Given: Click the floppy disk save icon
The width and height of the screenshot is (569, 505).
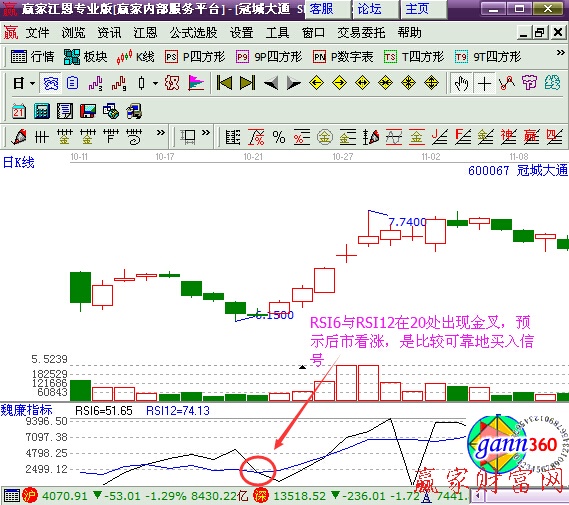Looking at the screenshot, I should pos(88,111).
